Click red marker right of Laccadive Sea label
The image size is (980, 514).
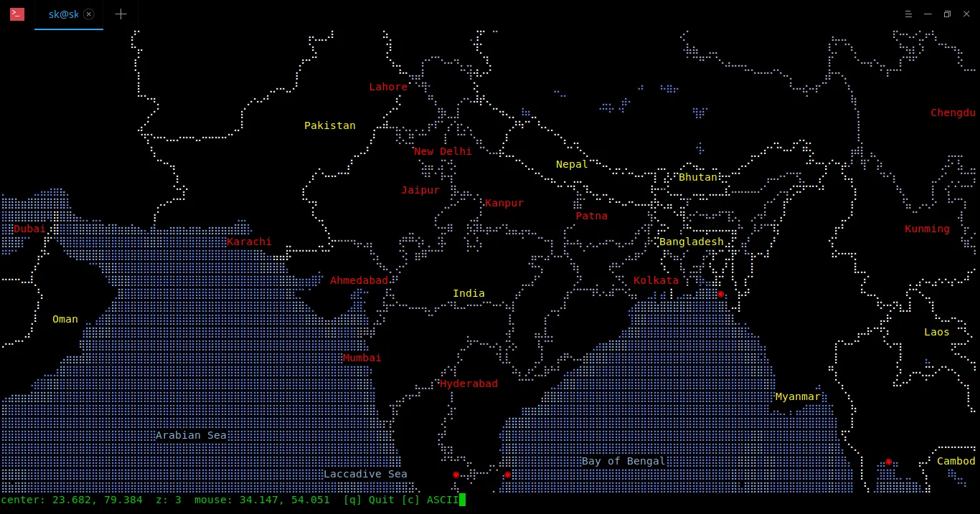pyautogui.click(x=456, y=475)
